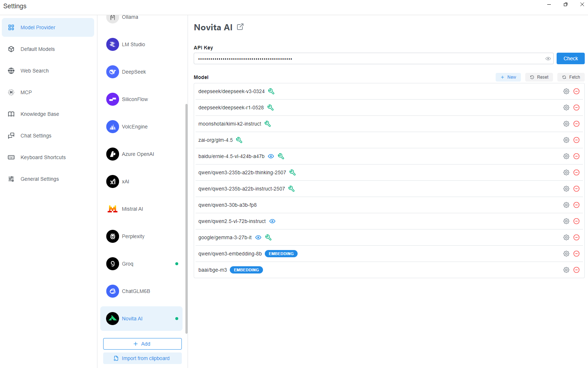Open settings gear for kimi-k2-instruct
The image size is (588, 368).
(566, 124)
